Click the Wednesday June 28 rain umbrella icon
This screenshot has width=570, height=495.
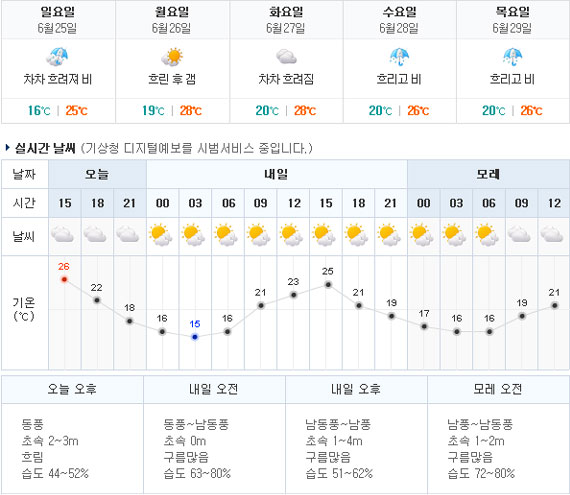coord(399,57)
